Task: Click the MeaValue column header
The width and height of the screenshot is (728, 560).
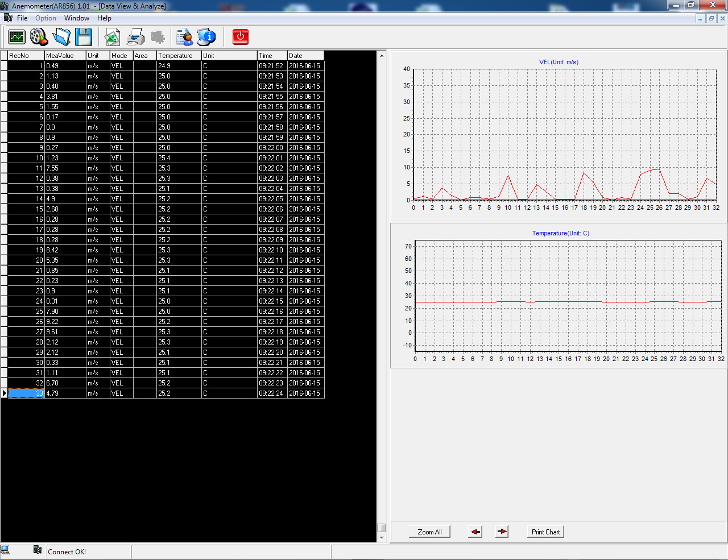Action: pyautogui.click(x=65, y=56)
